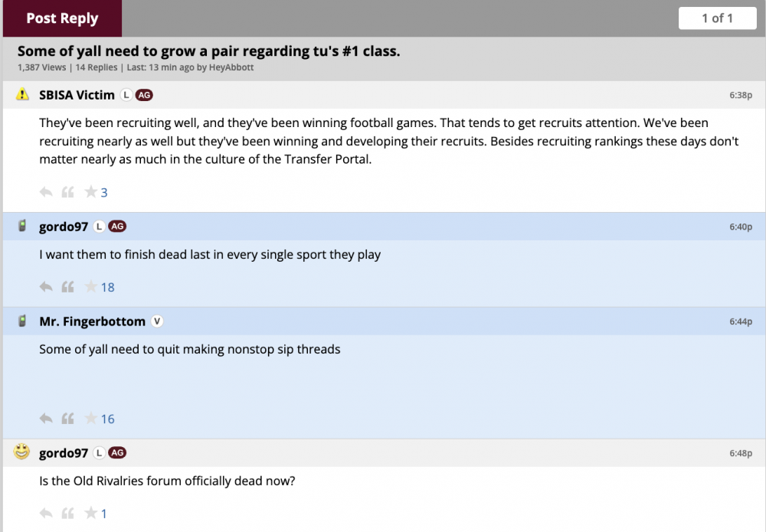Star SBISA Victim's post

tap(90, 192)
